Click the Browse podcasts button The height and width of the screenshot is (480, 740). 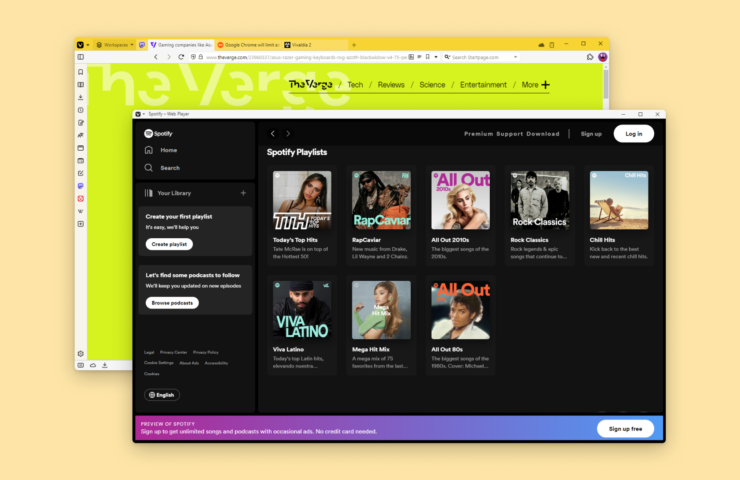(172, 303)
